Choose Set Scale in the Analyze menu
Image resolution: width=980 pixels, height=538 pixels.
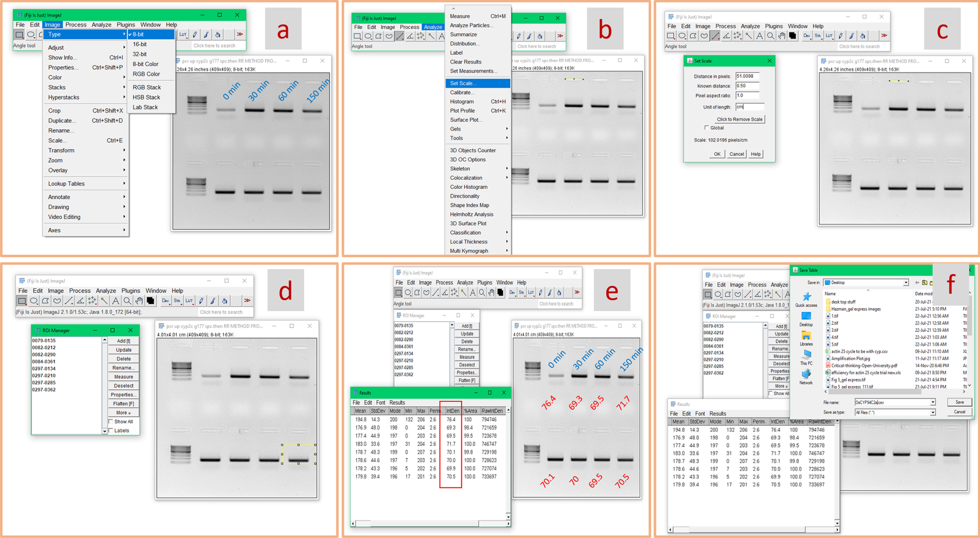point(478,83)
